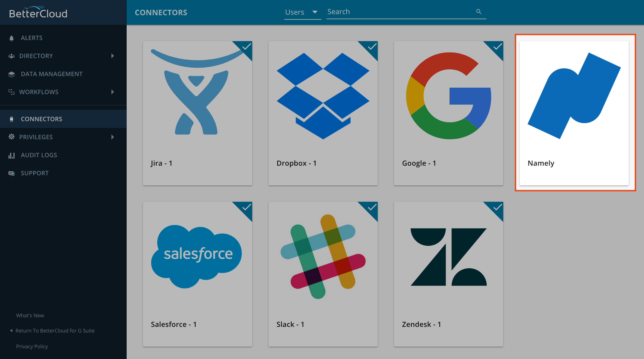644x359 pixels.
Task: Click Return To BetterCloud for G Suite
Action: point(55,331)
